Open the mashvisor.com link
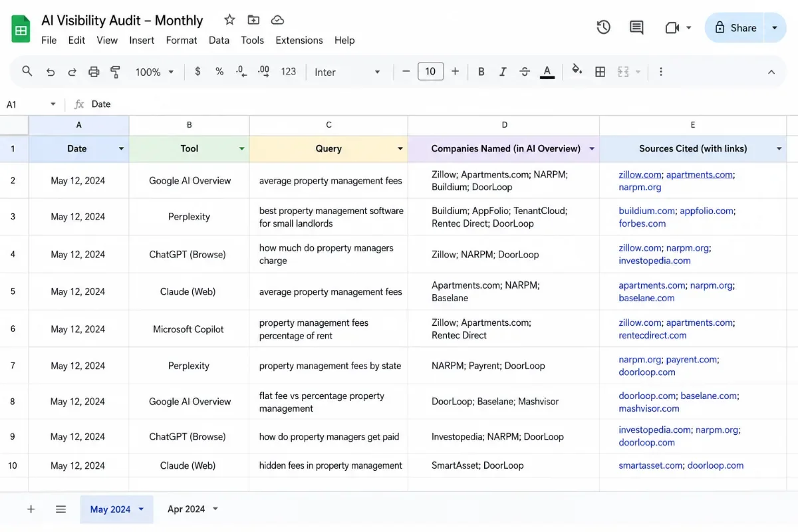Viewport: 798px width, 532px height. pos(649,408)
